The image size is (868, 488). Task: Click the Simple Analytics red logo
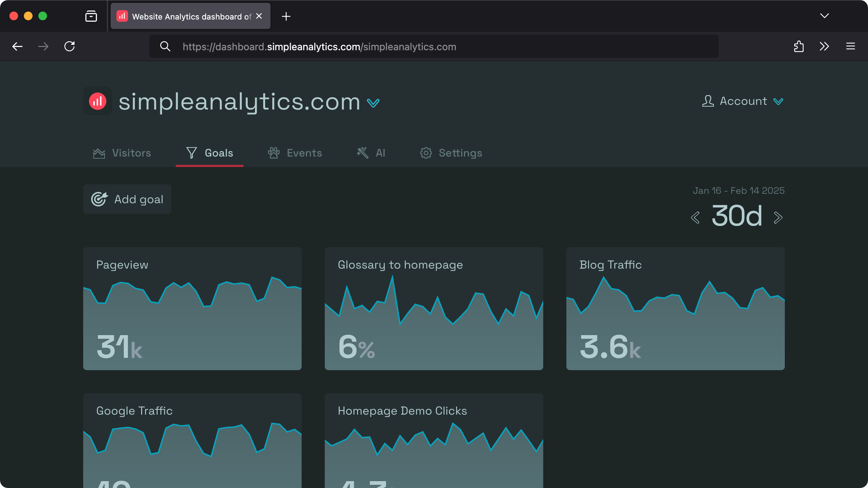coord(98,101)
